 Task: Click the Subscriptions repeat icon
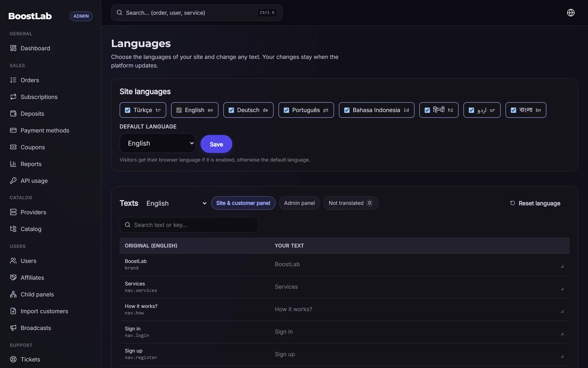(13, 97)
